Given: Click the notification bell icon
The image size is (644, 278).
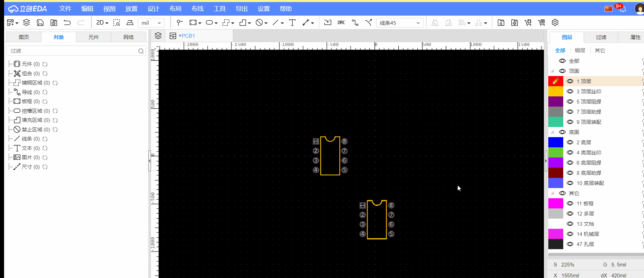Looking at the screenshot, I should (x=623, y=9).
